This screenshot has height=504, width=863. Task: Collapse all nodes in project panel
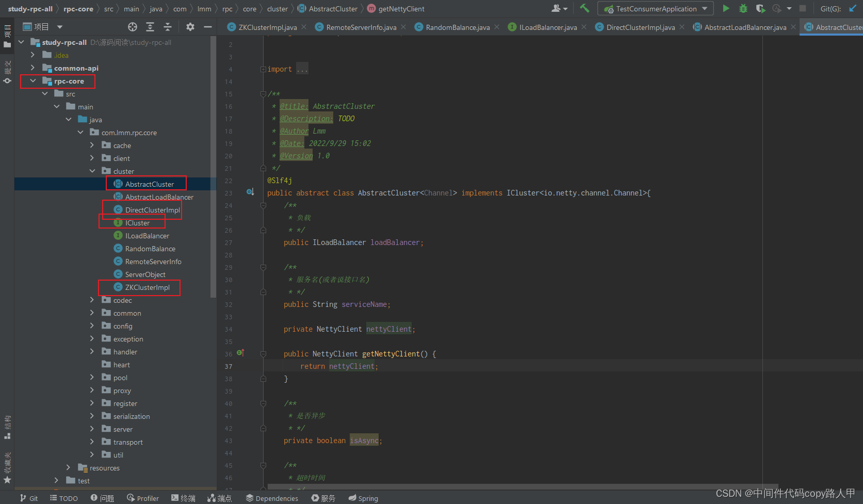point(168,27)
